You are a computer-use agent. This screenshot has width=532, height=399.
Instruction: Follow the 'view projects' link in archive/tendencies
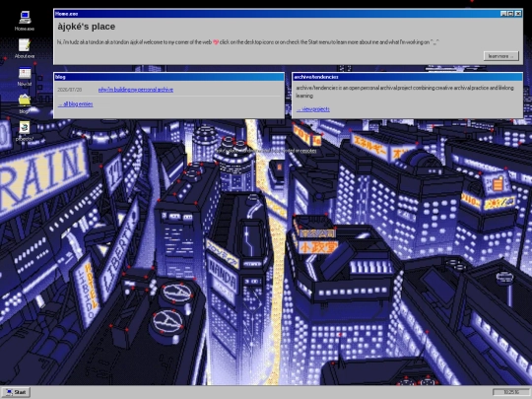pos(313,109)
